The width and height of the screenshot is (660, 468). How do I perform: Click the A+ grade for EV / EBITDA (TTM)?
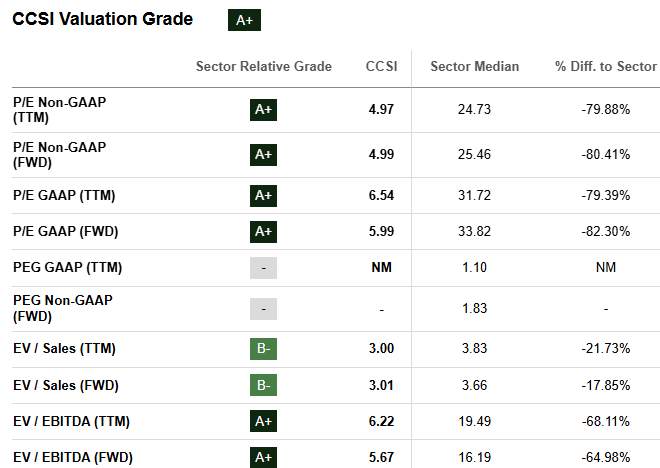point(263,422)
